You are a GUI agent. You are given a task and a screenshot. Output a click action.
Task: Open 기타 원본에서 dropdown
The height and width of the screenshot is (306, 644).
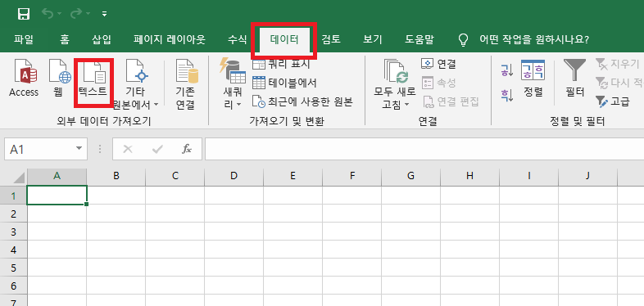pos(135,85)
